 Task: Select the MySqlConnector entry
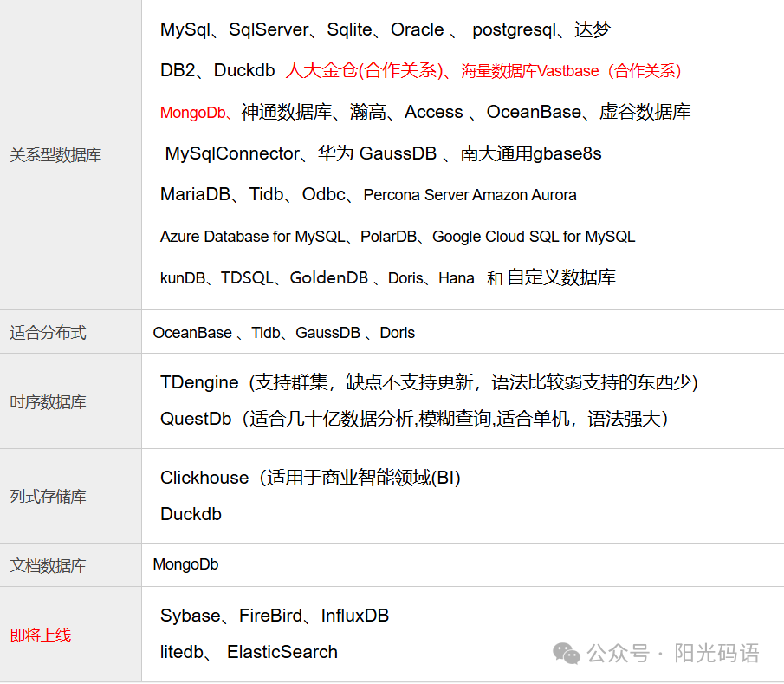232,153
